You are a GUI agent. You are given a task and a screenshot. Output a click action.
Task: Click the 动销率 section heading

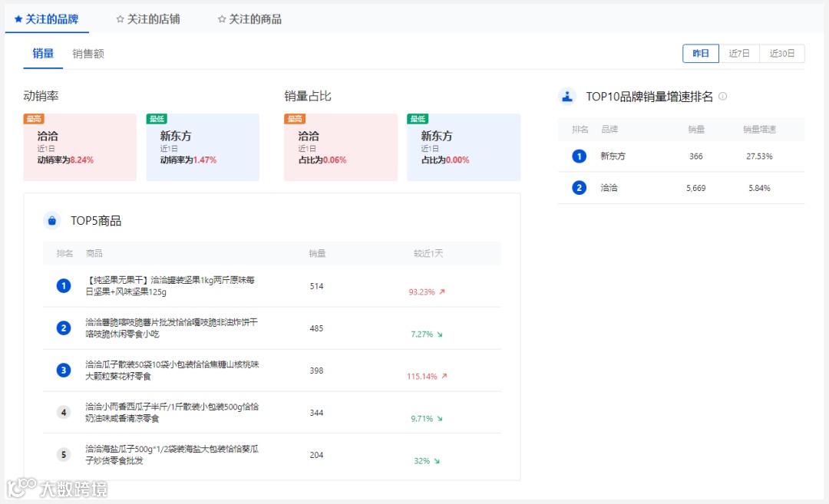tap(41, 96)
